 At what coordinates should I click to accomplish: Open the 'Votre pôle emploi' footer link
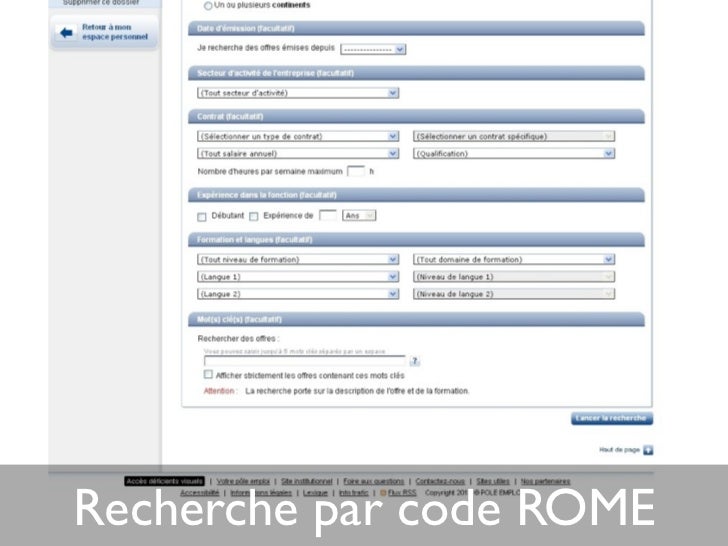243,481
